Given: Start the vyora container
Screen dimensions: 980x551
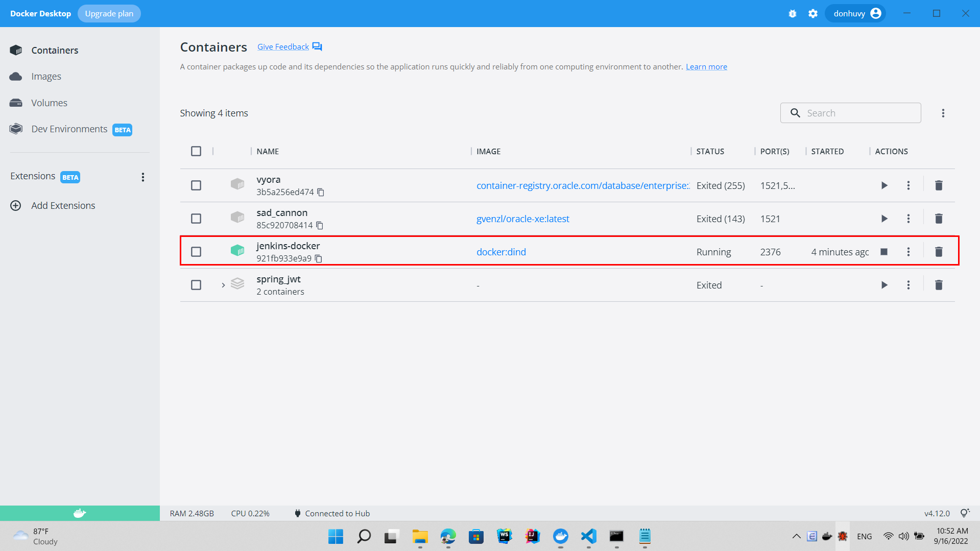Looking at the screenshot, I should pos(884,185).
